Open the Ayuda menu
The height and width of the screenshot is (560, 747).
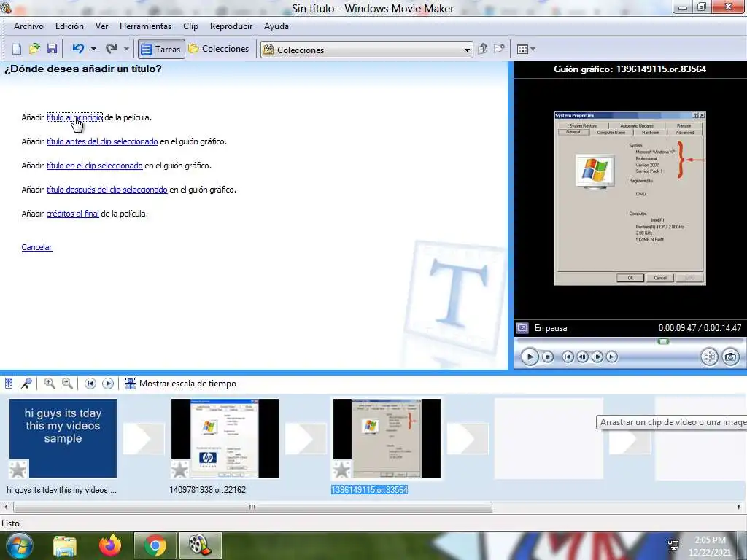[276, 26]
